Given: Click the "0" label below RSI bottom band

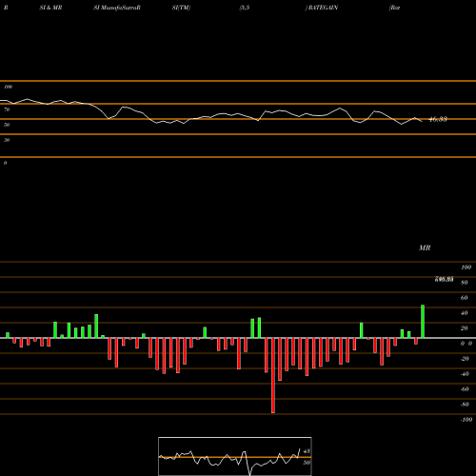Looking at the screenshot, I should coord(5,163).
